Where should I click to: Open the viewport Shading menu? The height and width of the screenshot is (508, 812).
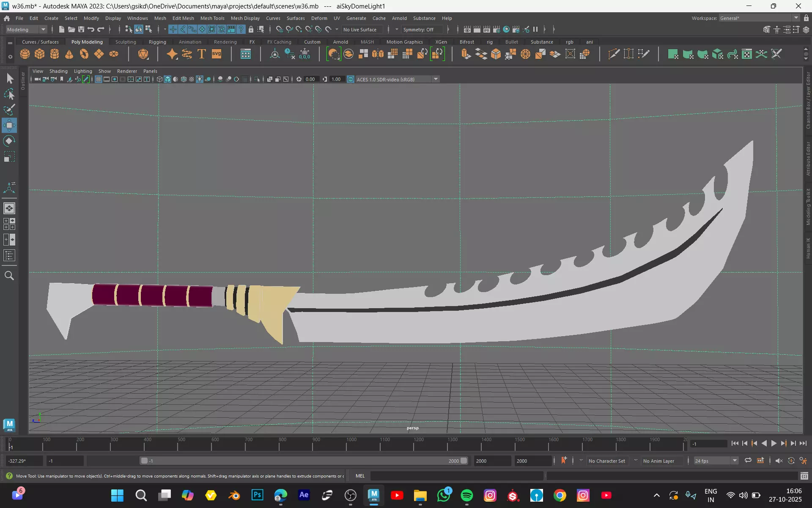point(58,71)
